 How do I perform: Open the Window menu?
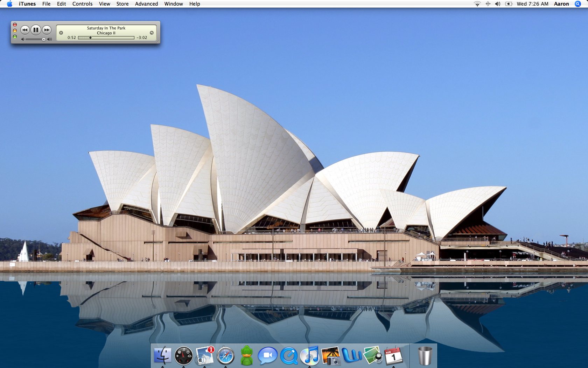(174, 4)
